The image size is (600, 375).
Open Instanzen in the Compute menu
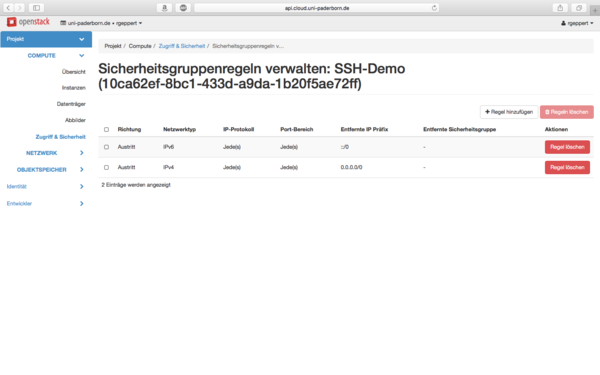pyautogui.click(x=74, y=88)
